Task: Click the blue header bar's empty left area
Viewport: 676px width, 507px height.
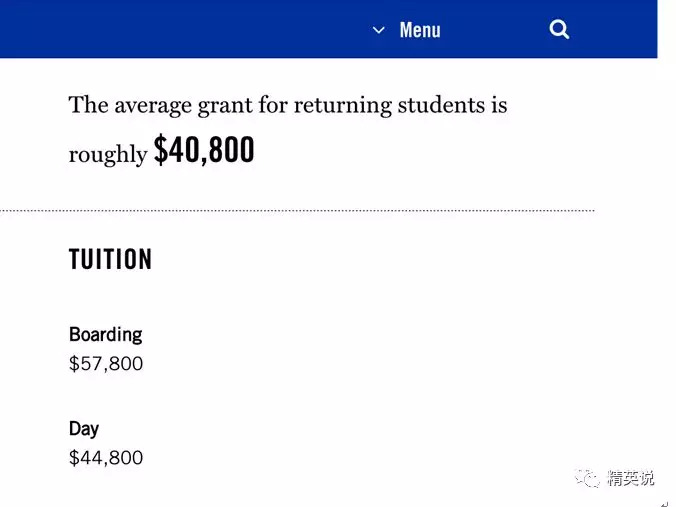Action: (x=150, y=29)
